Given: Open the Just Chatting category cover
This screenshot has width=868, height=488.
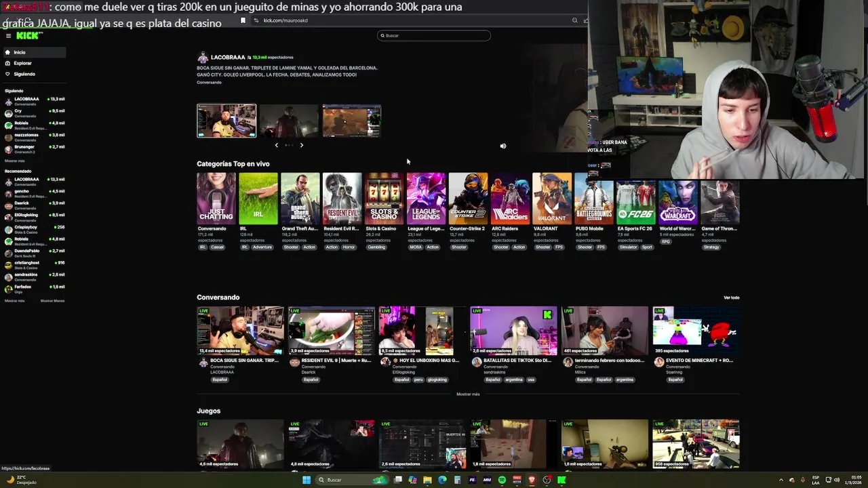Looking at the screenshot, I should [216, 198].
